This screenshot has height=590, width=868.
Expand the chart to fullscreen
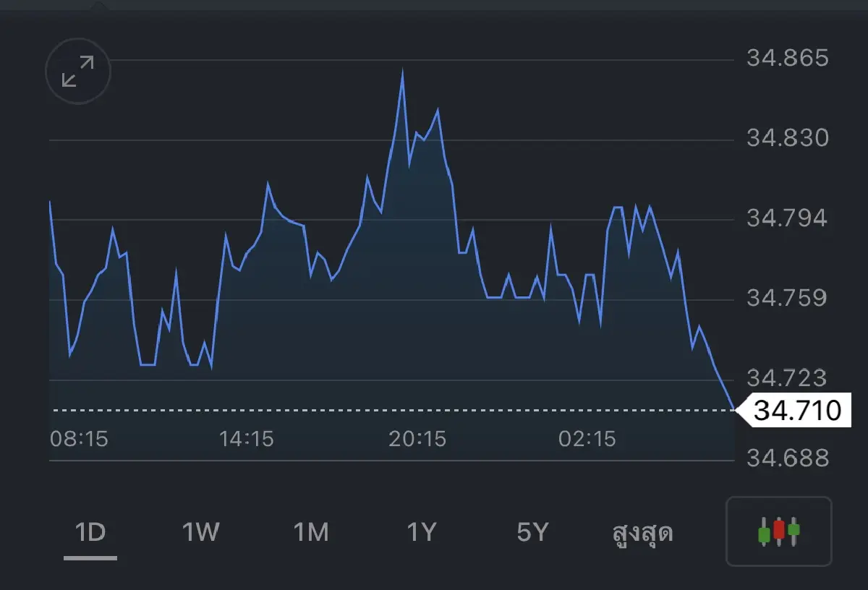coord(78,72)
